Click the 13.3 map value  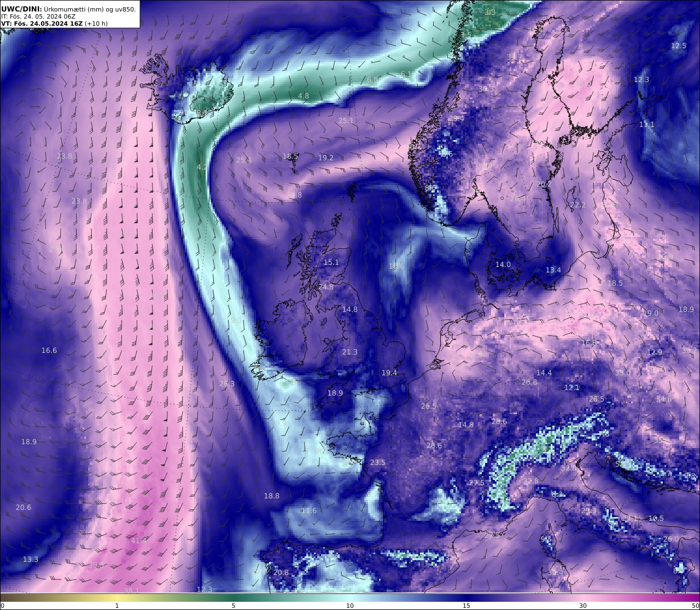31,560
